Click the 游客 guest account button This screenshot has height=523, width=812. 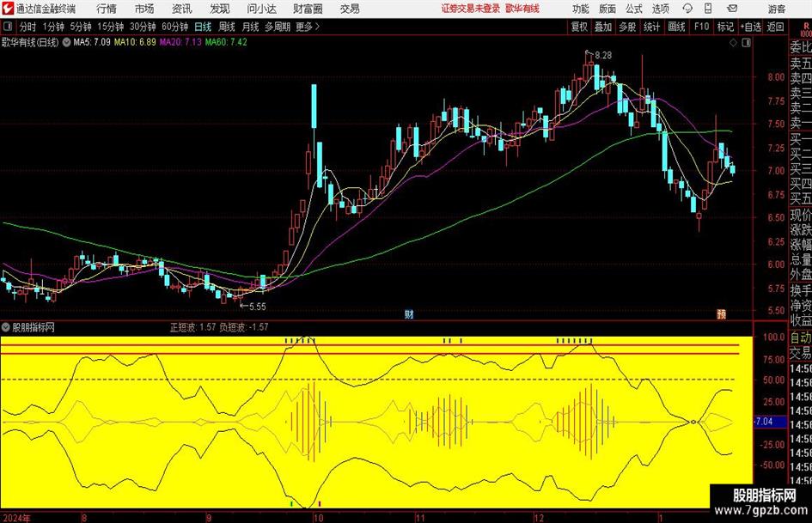coord(777,9)
